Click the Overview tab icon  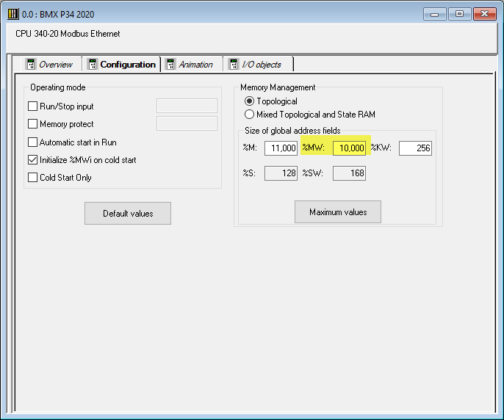point(31,65)
